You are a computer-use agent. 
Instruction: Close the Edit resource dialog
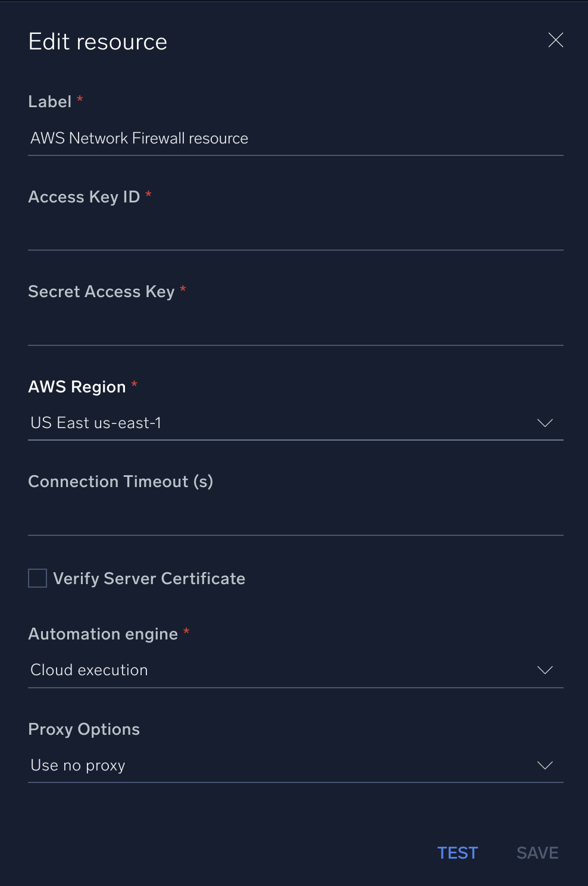coord(555,40)
